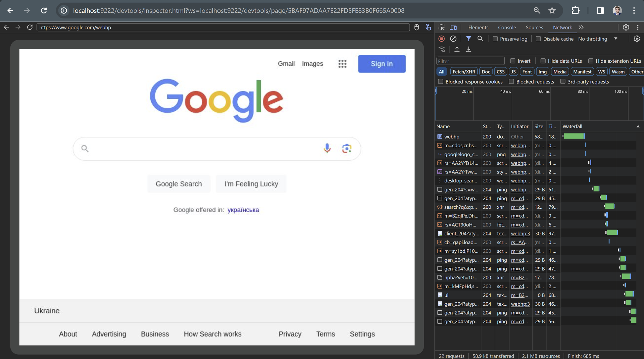The height and width of the screenshot is (359, 644).
Task: Open the Gmail link
Action: click(x=286, y=64)
